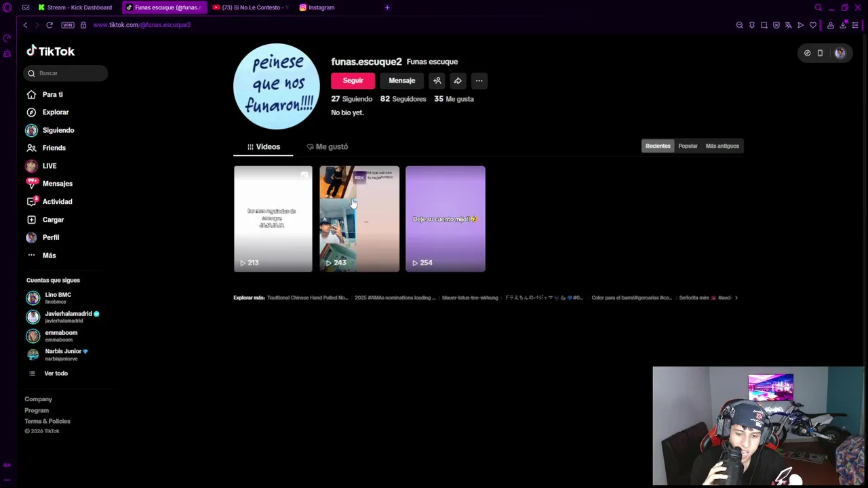
Task: Click the share profile arrow icon
Action: point(458,81)
